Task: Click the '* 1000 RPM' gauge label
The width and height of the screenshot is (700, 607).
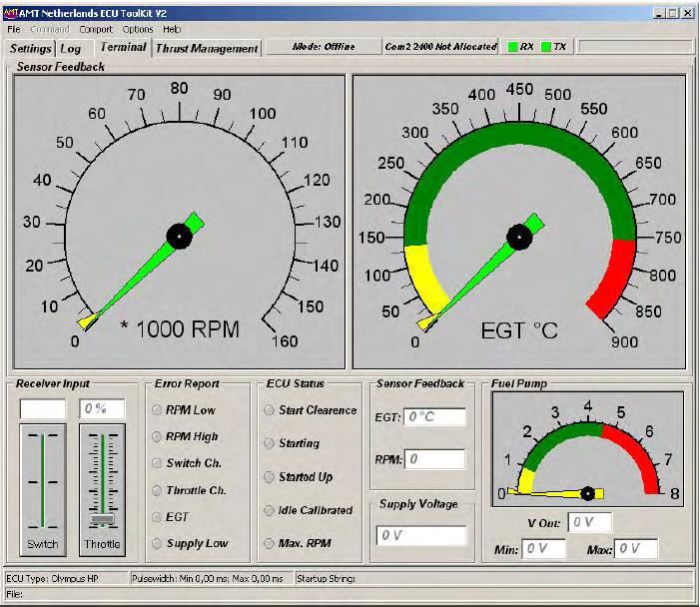Action: [181, 329]
